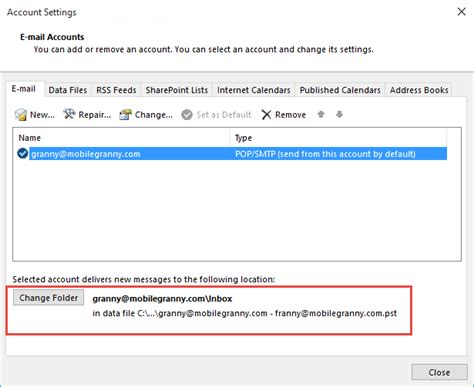Image resolution: width=474 pixels, height=387 pixels.
Task: Click default account checkmark beside granny@mobilegranny.com
Action: click(x=22, y=154)
